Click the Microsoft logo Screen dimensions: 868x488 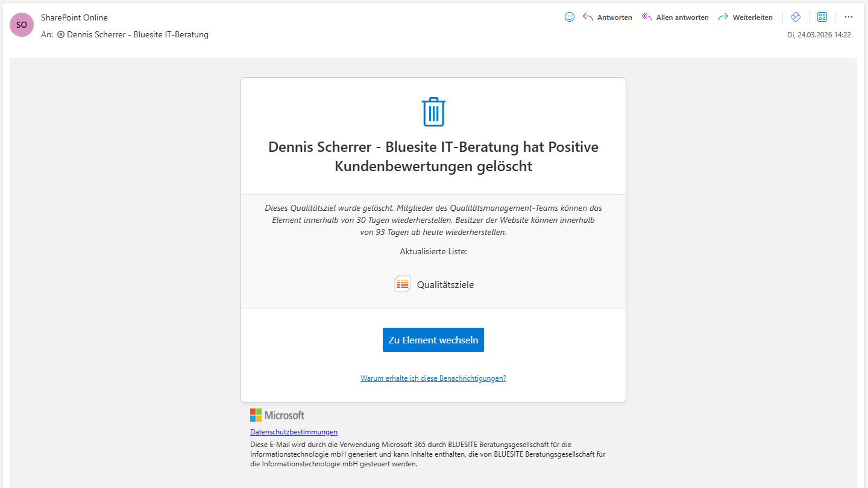(277, 415)
